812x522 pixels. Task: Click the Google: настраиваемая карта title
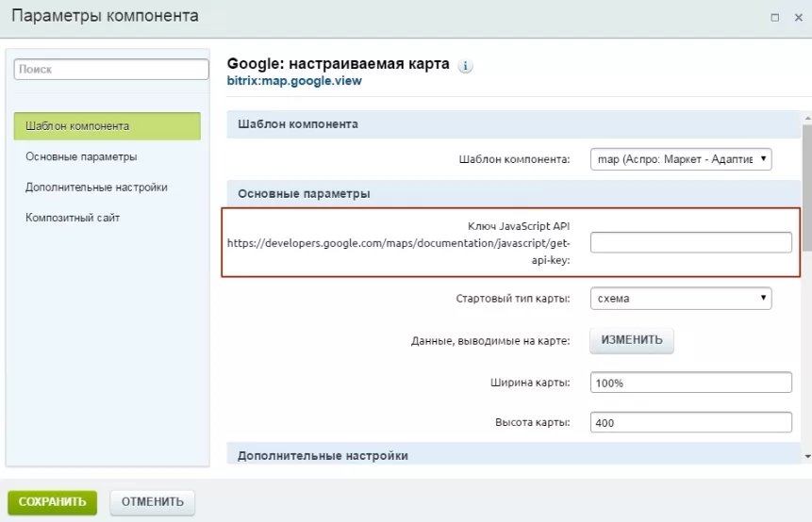click(339, 64)
